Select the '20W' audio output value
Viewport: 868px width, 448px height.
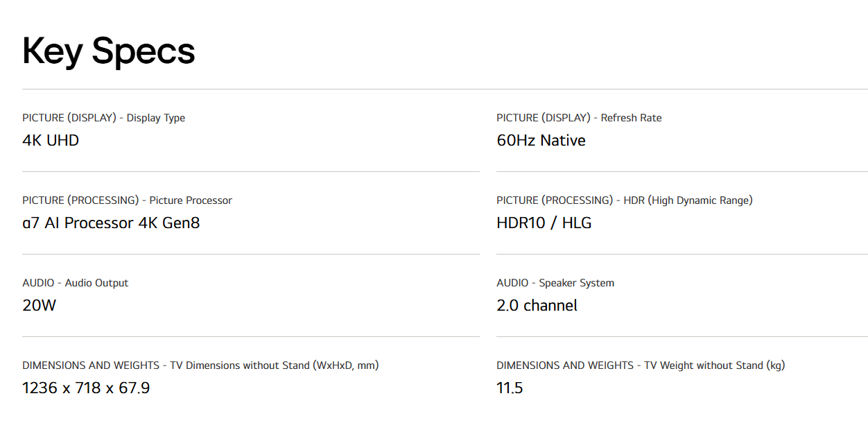pyautogui.click(x=39, y=306)
